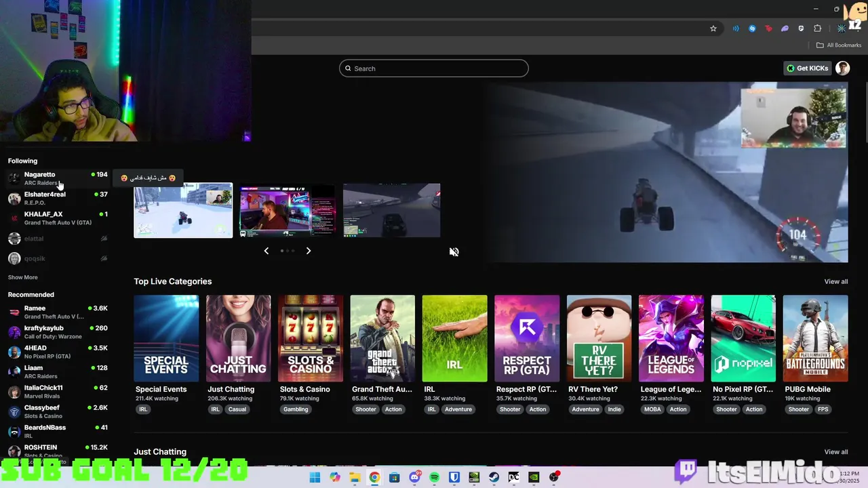Image resolution: width=868 pixels, height=488 pixels.
Task: Open the No Pixel RP category card
Action: pyautogui.click(x=743, y=338)
